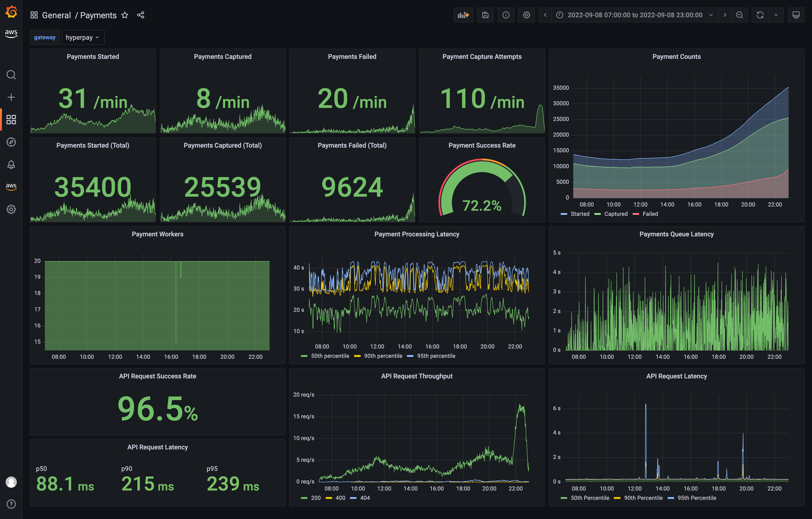Open the Payment Success Rate panel title
812x519 pixels.
[x=482, y=145]
